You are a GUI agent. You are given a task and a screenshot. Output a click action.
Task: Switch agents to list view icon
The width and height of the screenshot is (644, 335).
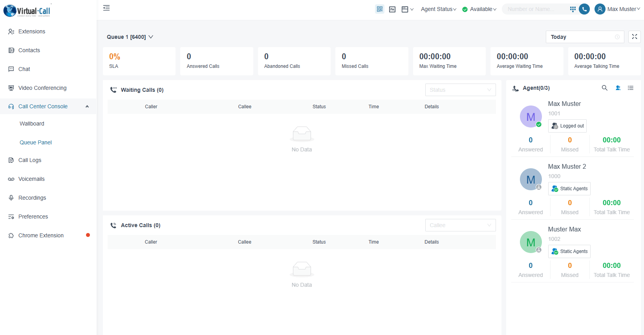(631, 88)
